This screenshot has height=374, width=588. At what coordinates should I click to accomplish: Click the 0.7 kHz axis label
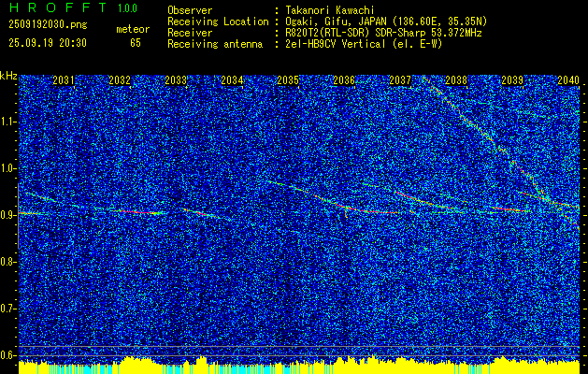pos(7,309)
